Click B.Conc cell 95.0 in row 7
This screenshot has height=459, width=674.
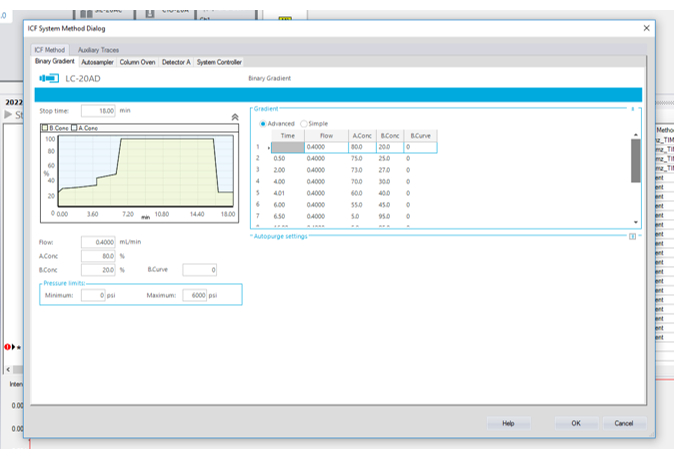tap(390, 217)
